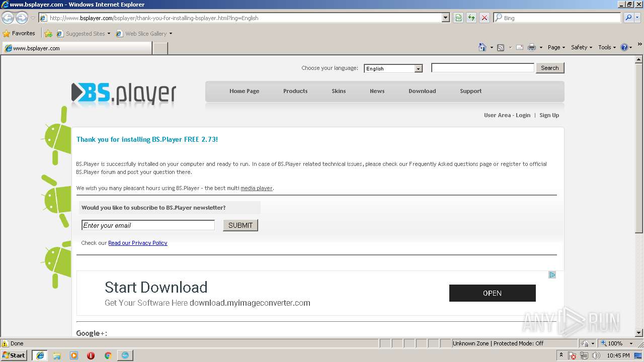Go to Home Page in navigation
Screen dimensions: 644x362
pos(244,91)
